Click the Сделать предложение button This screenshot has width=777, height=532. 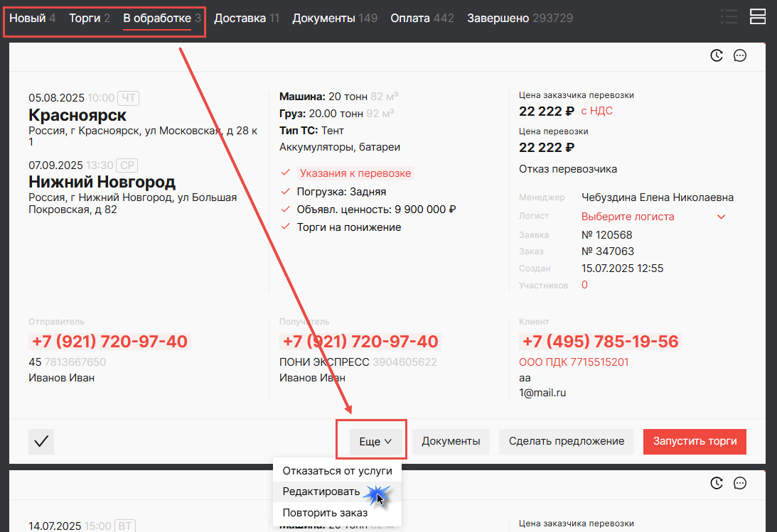pos(567,441)
